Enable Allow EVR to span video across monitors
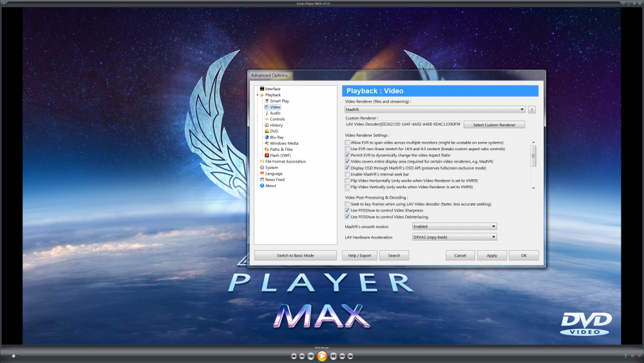Image resolution: width=644 pixels, height=363 pixels. click(348, 142)
